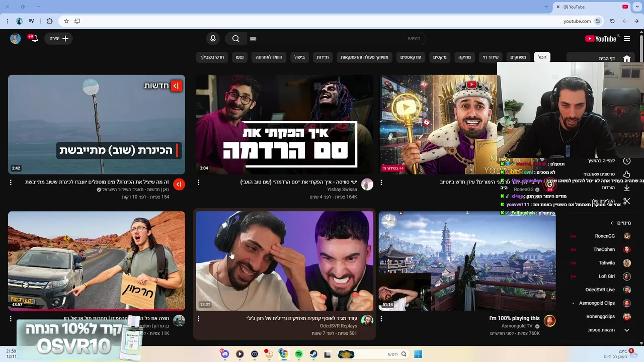
Task: Click the magnifier search button
Action: pyautogui.click(x=235, y=39)
